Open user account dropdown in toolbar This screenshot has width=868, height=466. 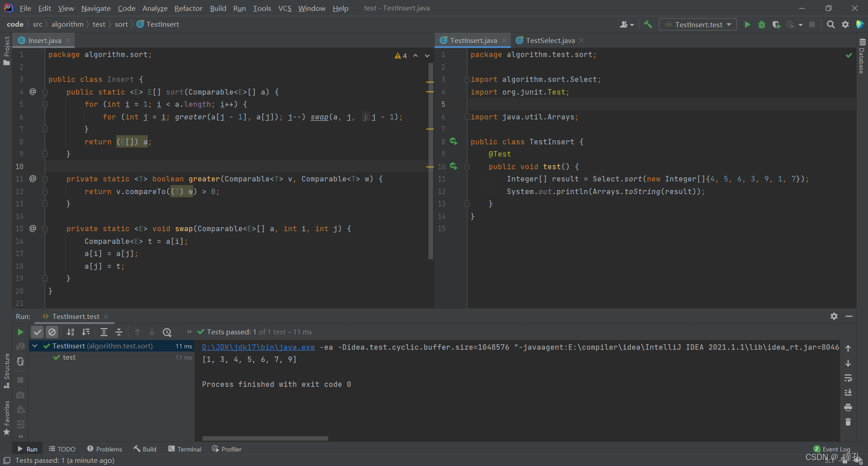pyautogui.click(x=627, y=24)
